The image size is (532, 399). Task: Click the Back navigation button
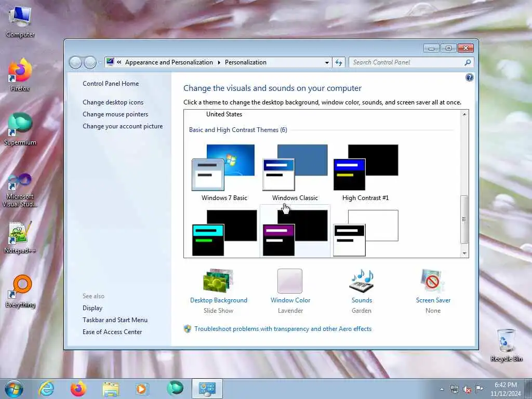point(75,62)
